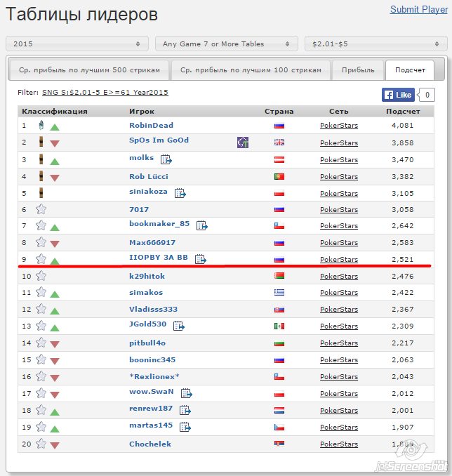The height and width of the screenshot is (476, 452).
Task: Open the schedule icon next to wow.SwaN
Action: 187,393
